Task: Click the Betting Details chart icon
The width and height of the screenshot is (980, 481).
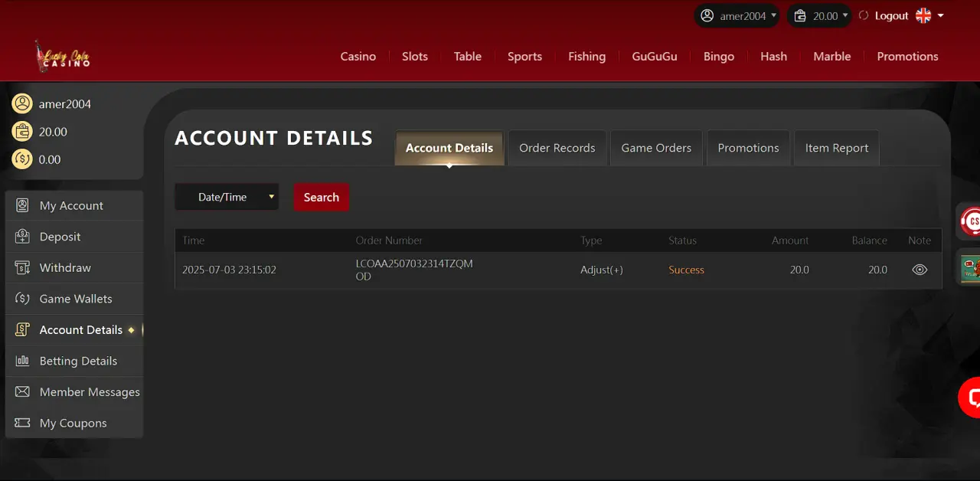Action: point(22,361)
